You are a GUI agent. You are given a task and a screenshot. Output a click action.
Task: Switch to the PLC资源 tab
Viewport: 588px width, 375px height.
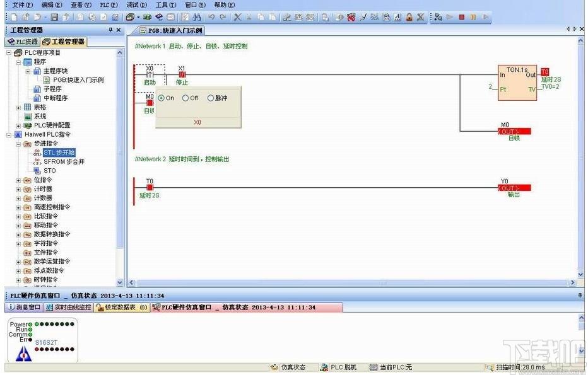[23, 42]
